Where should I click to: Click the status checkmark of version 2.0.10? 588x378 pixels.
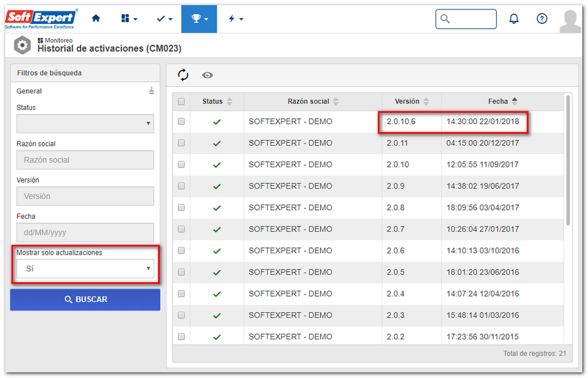pyautogui.click(x=217, y=165)
